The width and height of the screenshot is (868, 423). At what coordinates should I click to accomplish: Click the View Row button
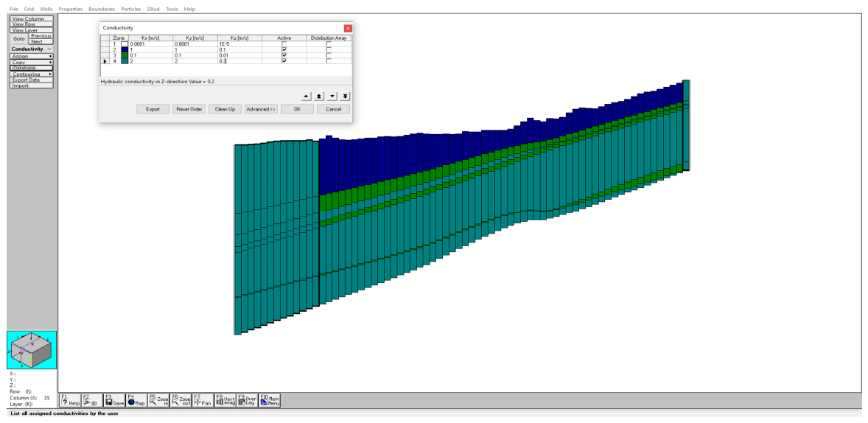pyautogui.click(x=32, y=24)
